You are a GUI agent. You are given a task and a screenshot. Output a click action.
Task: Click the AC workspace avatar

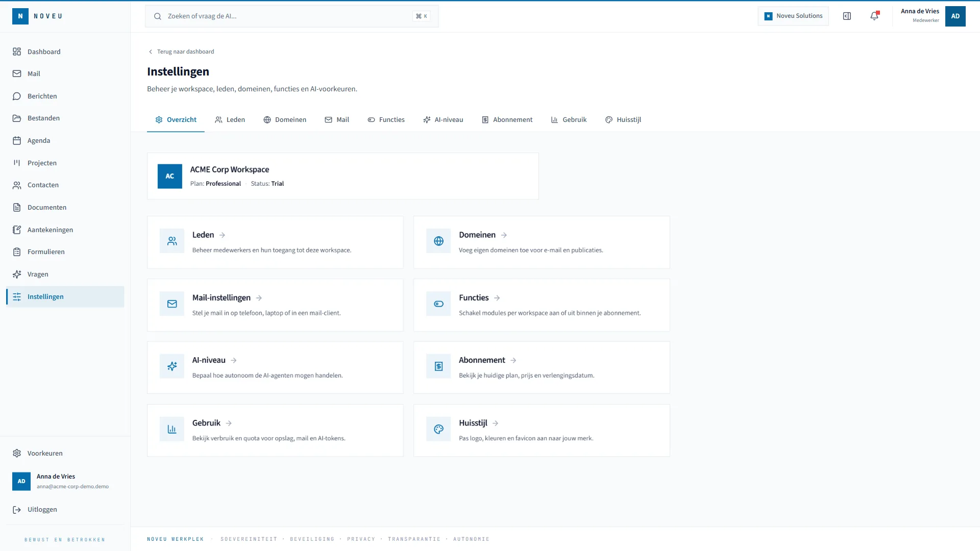(x=170, y=176)
